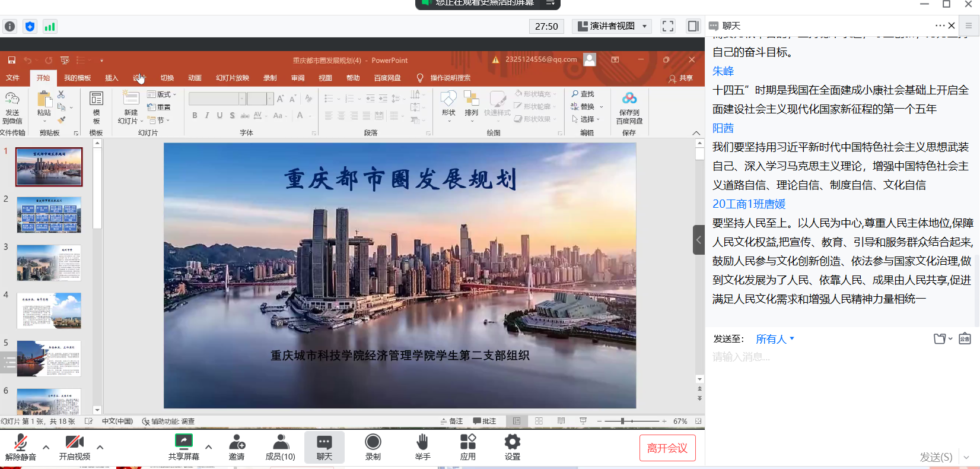Open the 幻灯片放映 tab
980x469 pixels.
pos(233,78)
